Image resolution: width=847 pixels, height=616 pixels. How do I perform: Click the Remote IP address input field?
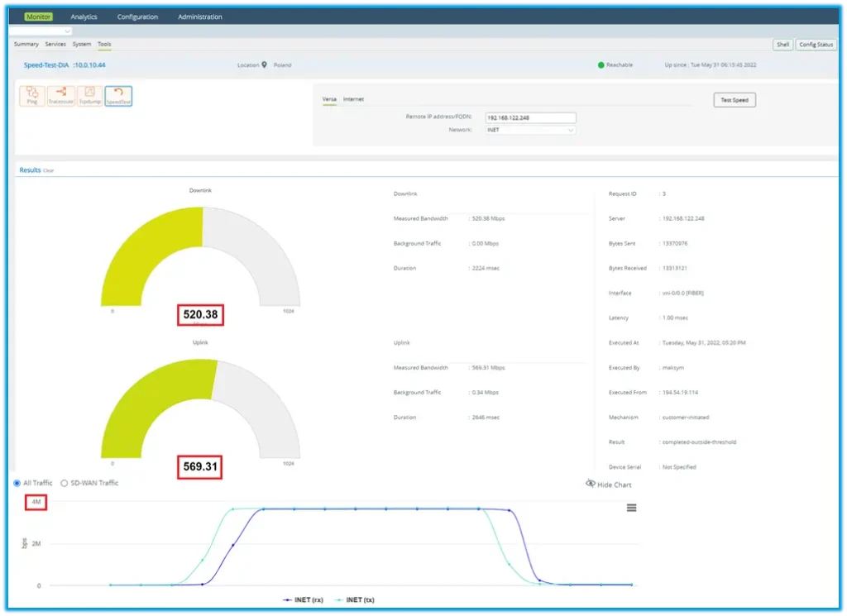(x=529, y=117)
